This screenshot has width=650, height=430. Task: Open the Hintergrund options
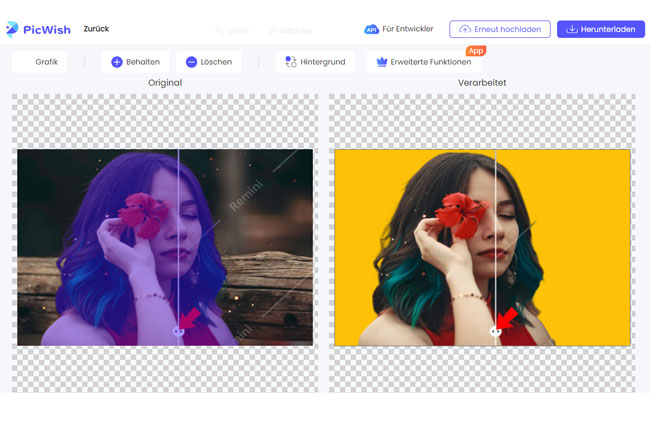(315, 62)
